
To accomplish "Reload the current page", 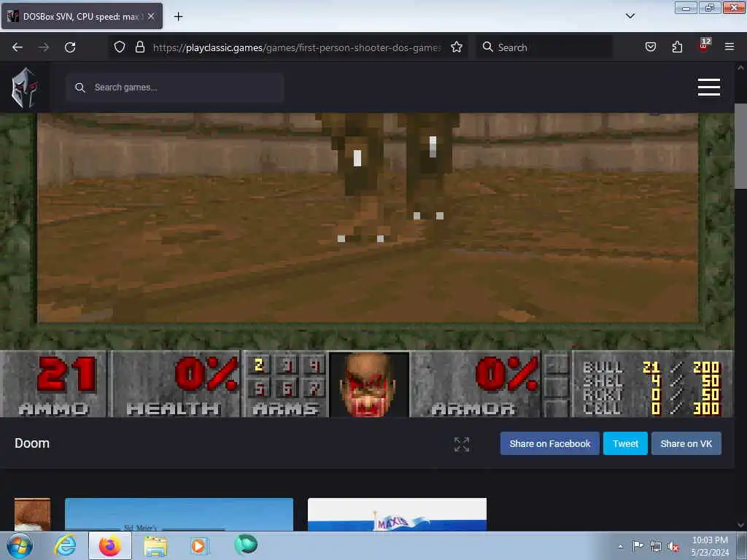I will pyautogui.click(x=70, y=47).
